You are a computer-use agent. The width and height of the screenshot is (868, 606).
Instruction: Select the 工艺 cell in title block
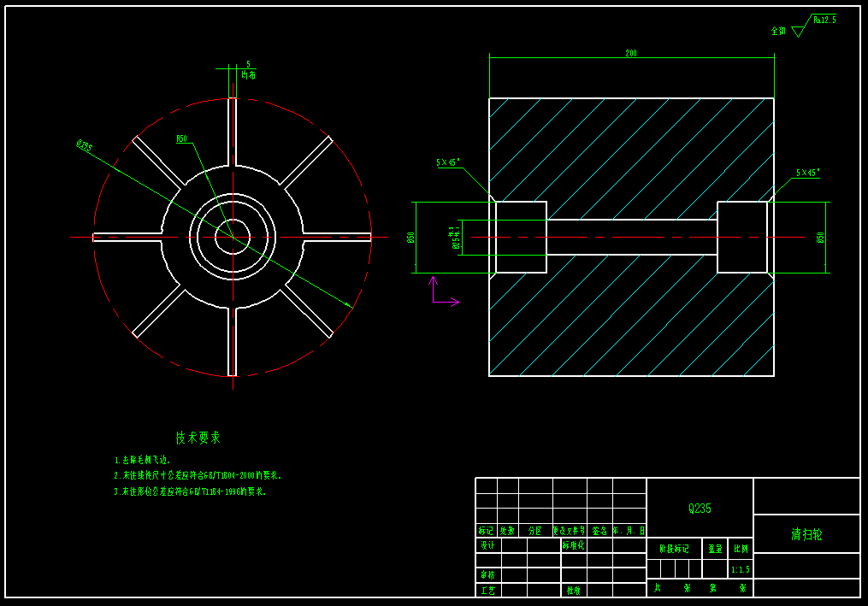(487, 591)
